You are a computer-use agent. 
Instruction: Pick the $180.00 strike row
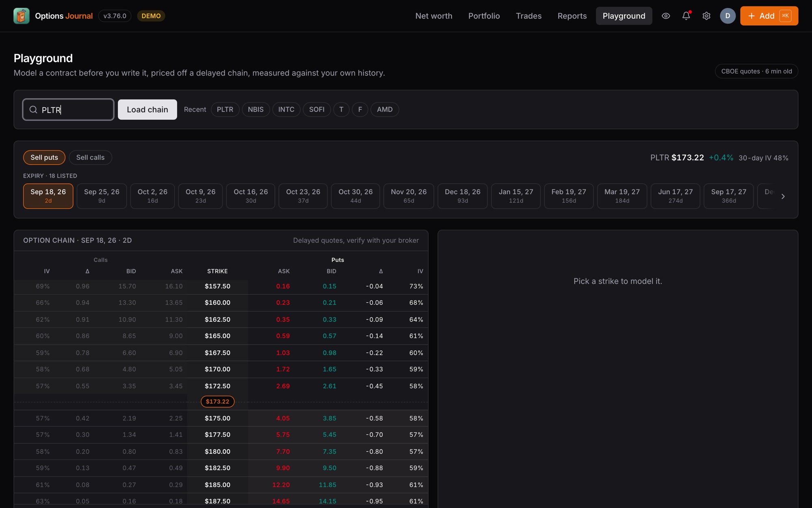pos(221,452)
